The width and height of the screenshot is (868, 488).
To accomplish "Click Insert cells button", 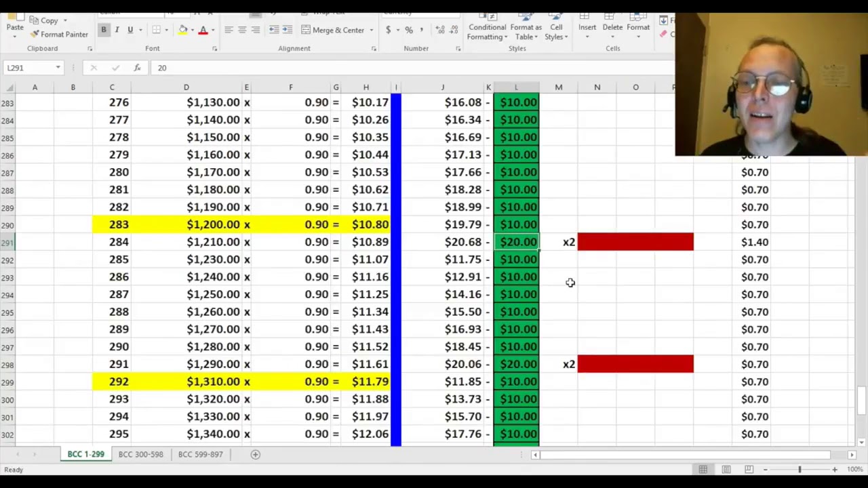I will click(x=587, y=24).
